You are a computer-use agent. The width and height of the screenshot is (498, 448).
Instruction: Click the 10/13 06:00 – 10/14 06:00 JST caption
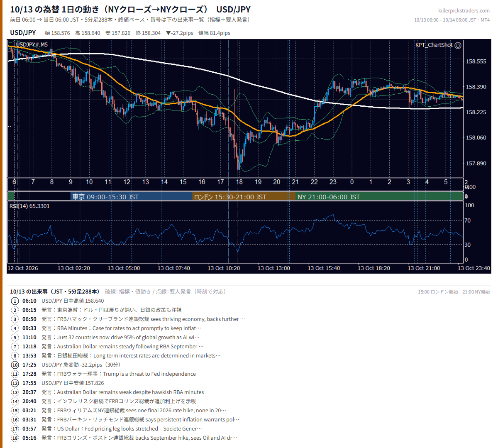click(x=452, y=20)
